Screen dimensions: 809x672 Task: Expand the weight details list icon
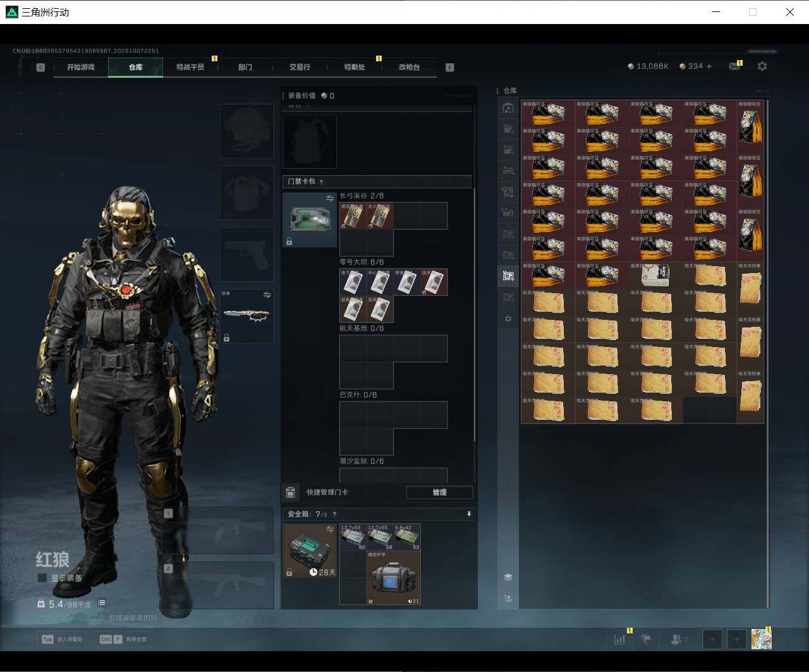coord(102,603)
